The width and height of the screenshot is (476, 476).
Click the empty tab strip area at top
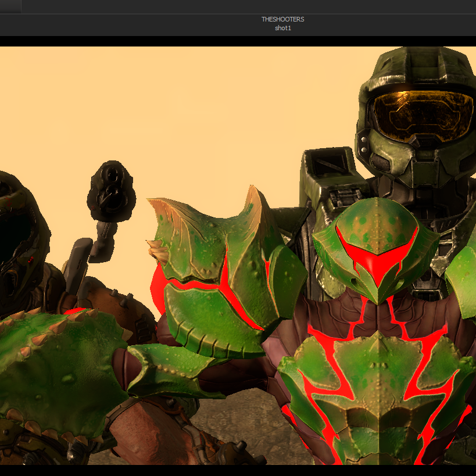244,6
